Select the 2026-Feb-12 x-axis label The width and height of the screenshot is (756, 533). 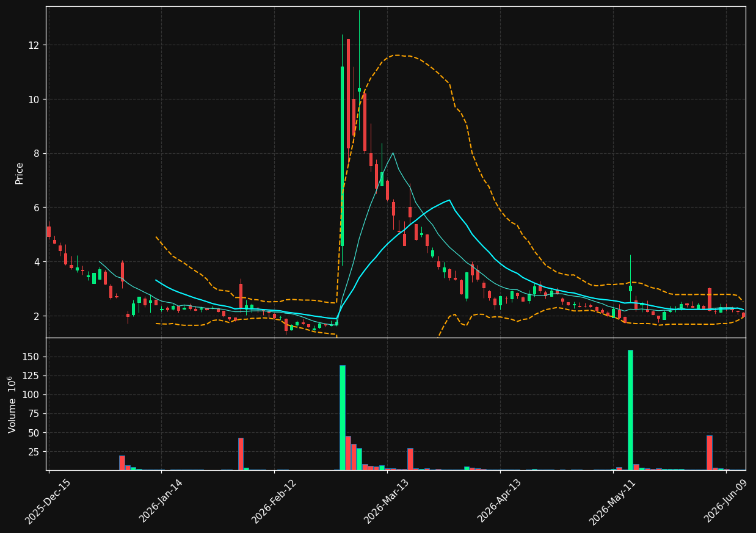tap(274, 501)
